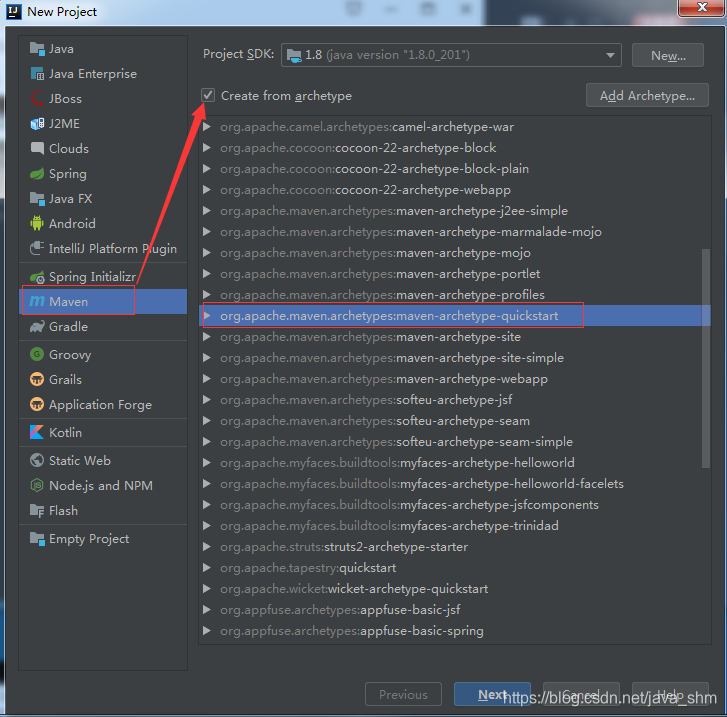Select Empty Project option
The image size is (727, 717).
point(103,539)
